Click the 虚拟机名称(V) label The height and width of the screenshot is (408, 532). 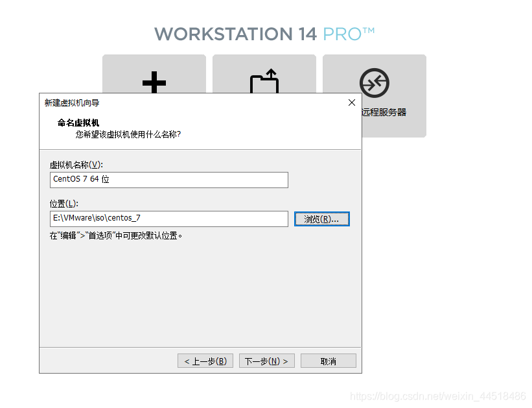[76, 165]
